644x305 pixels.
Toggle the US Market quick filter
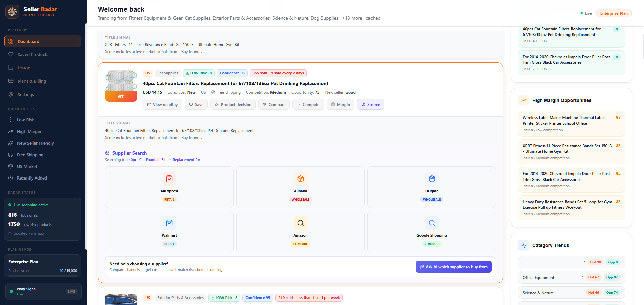(x=43, y=166)
